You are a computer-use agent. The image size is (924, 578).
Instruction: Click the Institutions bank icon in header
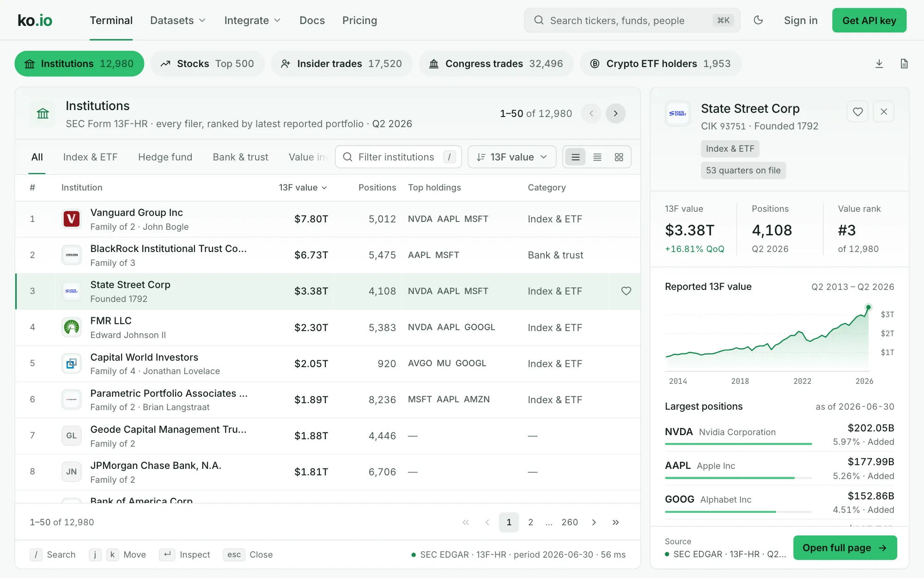(x=43, y=113)
